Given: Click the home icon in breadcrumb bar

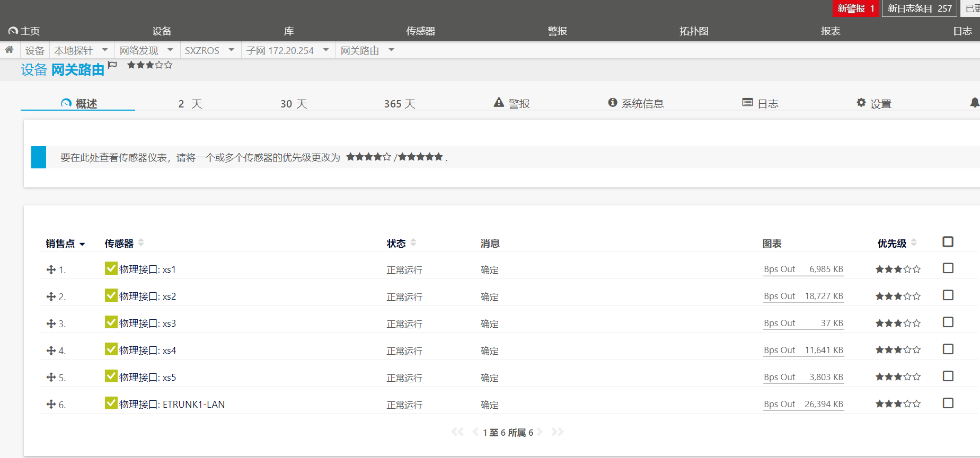Looking at the screenshot, I should [9, 50].
